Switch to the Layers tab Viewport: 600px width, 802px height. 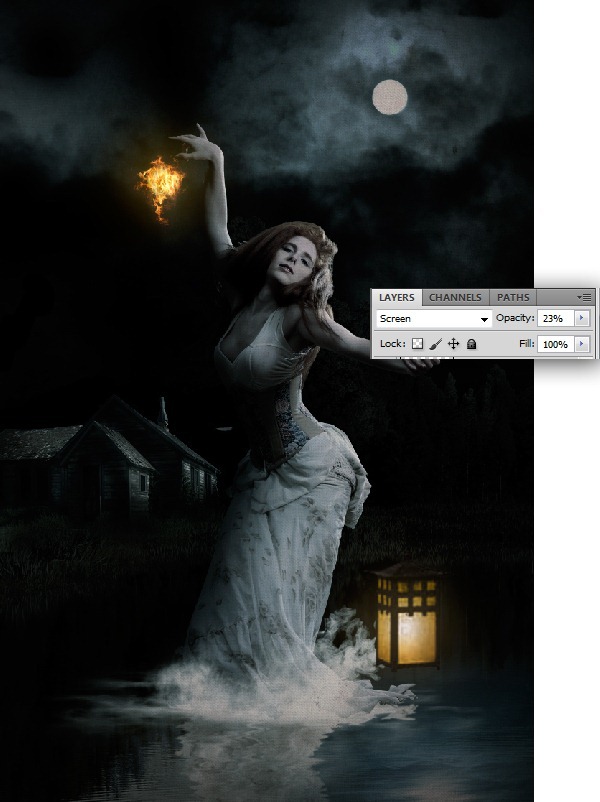point(396,298)
